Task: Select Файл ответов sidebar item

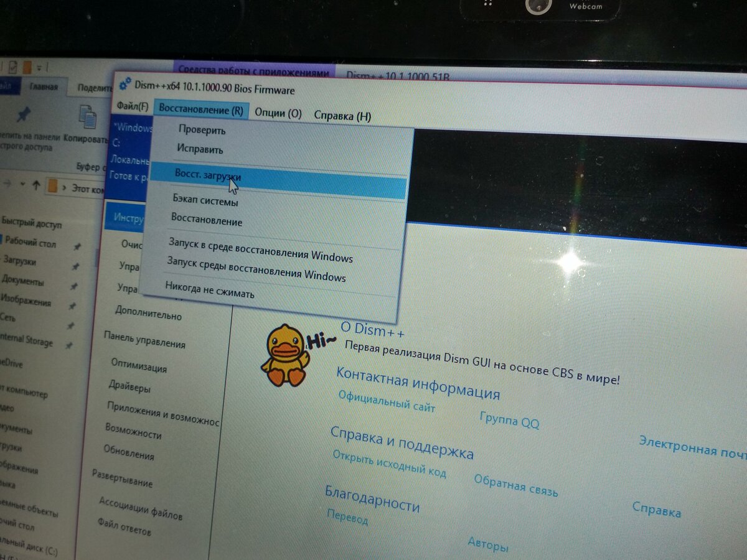Action: click(x=124, y=526)
